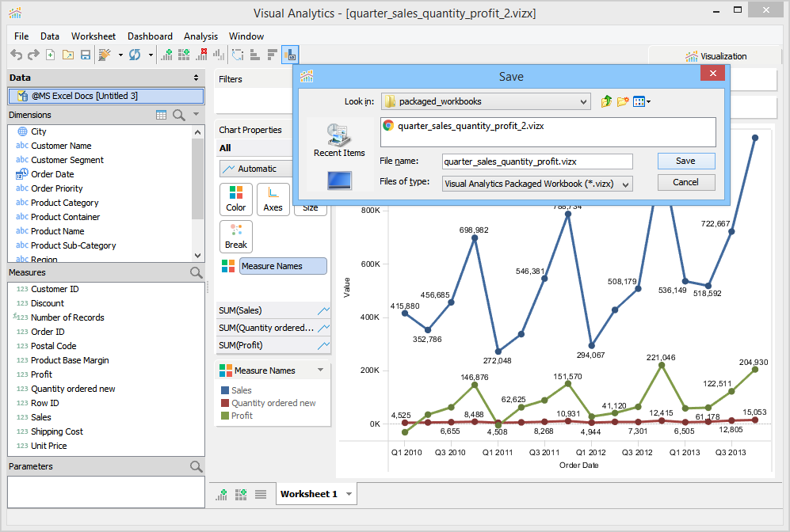Click the line icon on SUM(Sales) row

click(323, 310)
